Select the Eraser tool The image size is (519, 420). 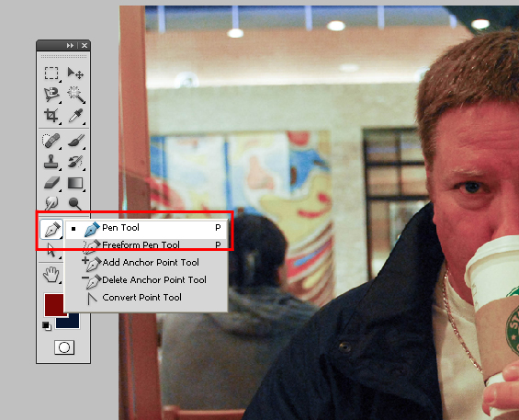(51, 183)
